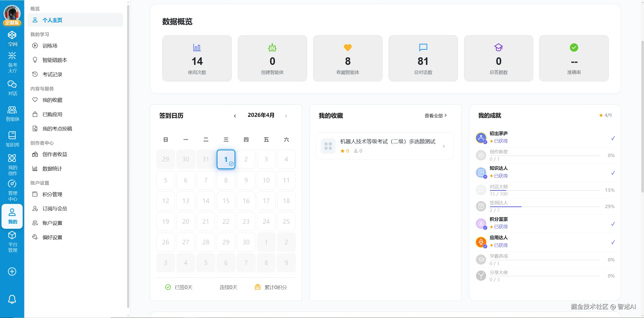Go to previous month in calendar

coord(235,116)
